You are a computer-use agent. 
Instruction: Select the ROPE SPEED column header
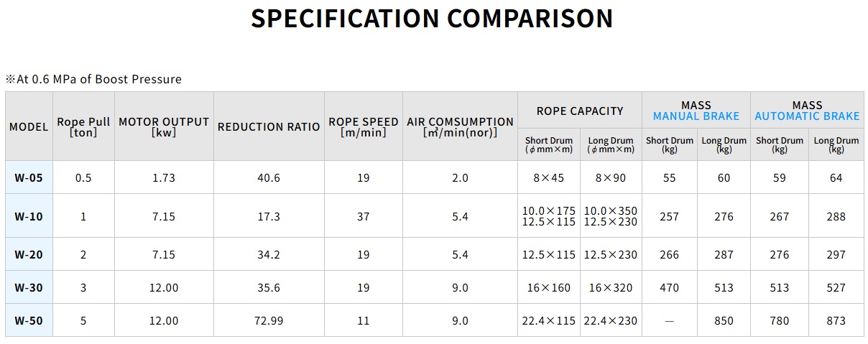coord(363,126)
